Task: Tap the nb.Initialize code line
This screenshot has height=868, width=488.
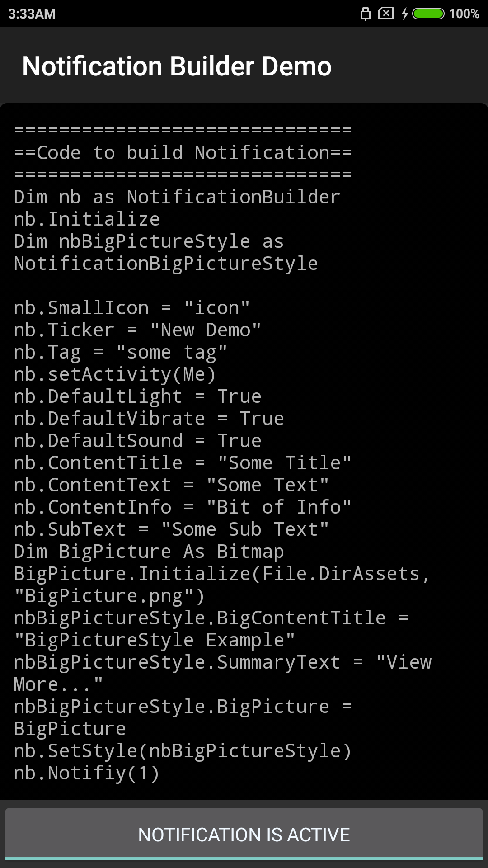Action: [x=87, y=219]
